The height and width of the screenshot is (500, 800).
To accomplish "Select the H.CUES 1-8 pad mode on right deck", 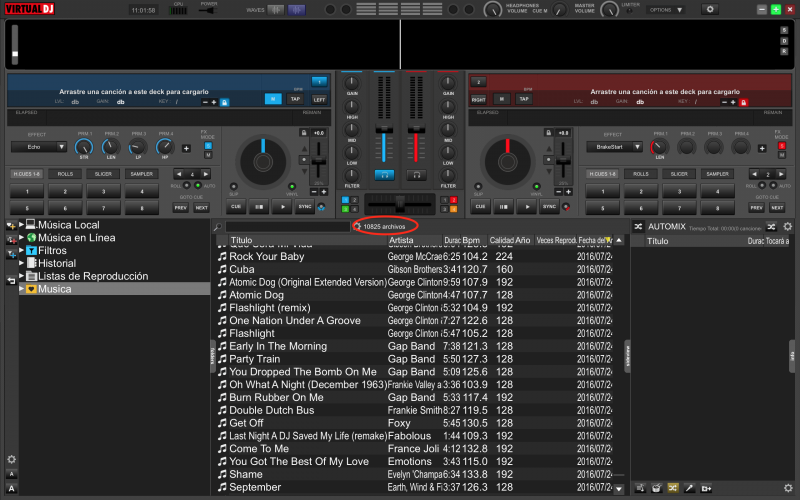I will [603, 174].
